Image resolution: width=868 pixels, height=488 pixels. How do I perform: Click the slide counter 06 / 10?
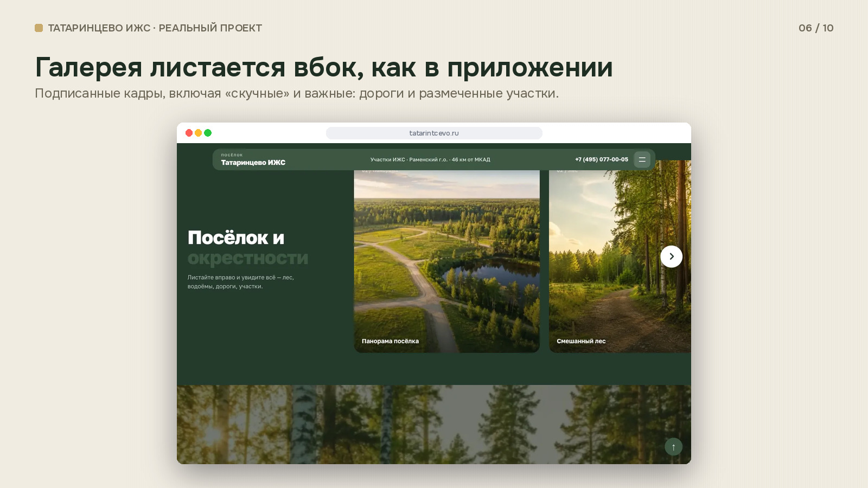816,28
